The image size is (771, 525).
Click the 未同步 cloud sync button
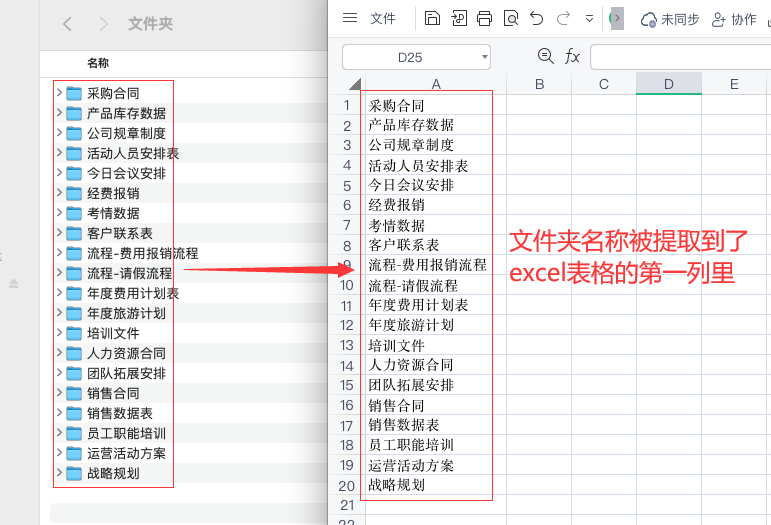[670, 20]
